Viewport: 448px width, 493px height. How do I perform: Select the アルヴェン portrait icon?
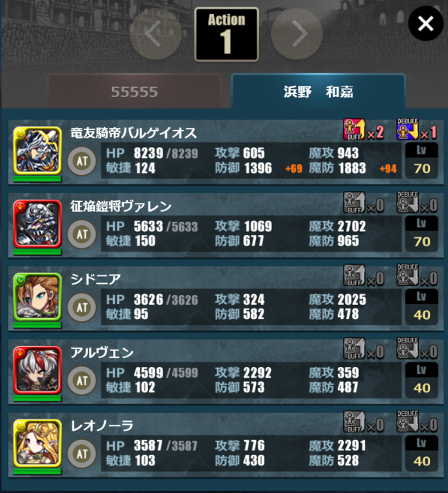[37, 370]
